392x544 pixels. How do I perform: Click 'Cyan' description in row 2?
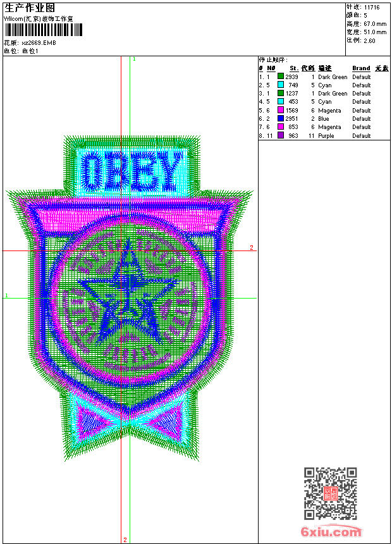click(x=325, y=85)
